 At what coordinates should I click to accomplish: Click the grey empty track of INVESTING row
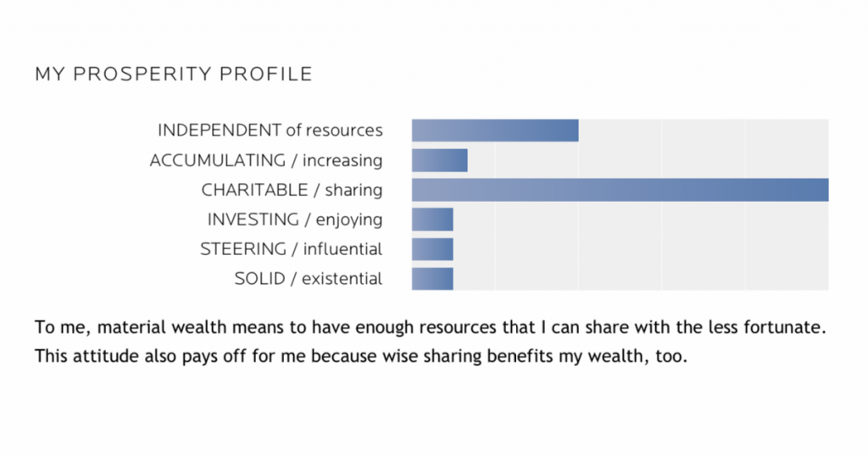(641, 220)
